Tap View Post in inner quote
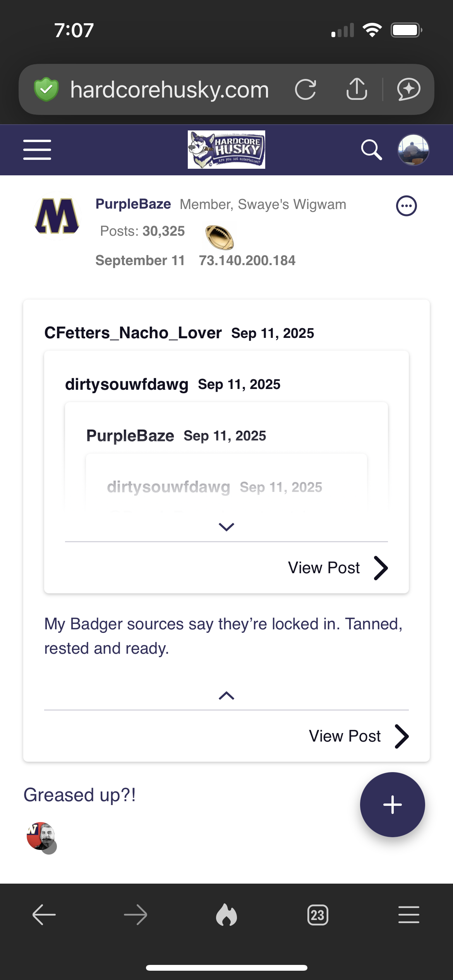453x980 pixels. pos(337,568)
